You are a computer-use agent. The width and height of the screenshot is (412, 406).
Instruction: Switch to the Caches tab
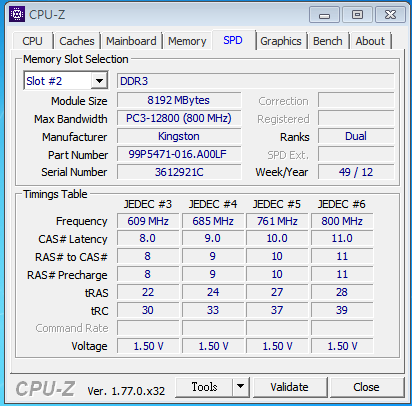coord(77,41)
